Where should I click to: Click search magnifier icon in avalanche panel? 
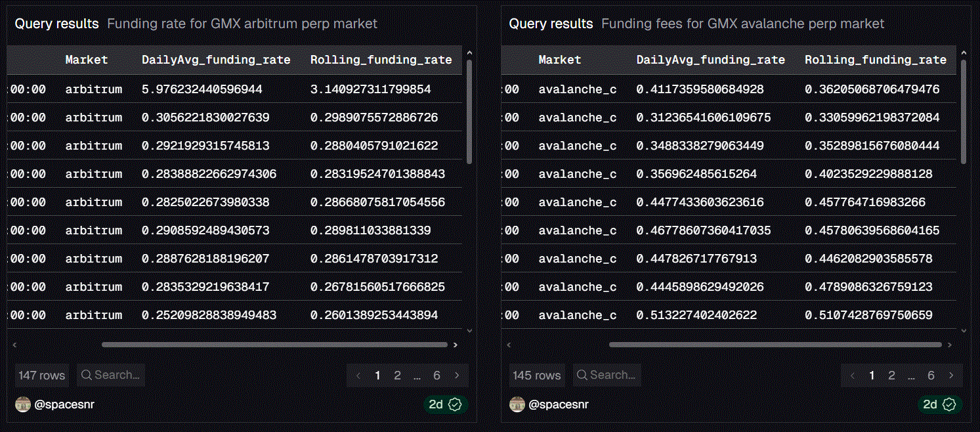[x=581, y=376]
